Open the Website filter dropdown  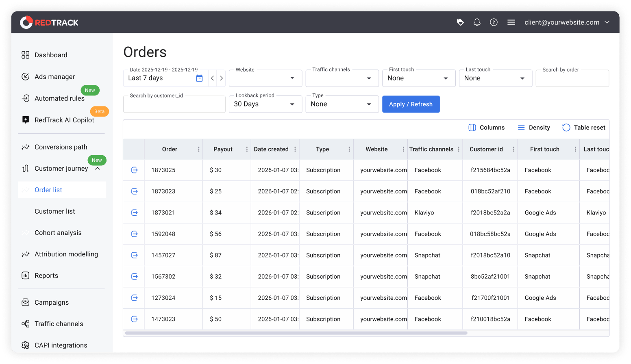click(x=265, y=78)
